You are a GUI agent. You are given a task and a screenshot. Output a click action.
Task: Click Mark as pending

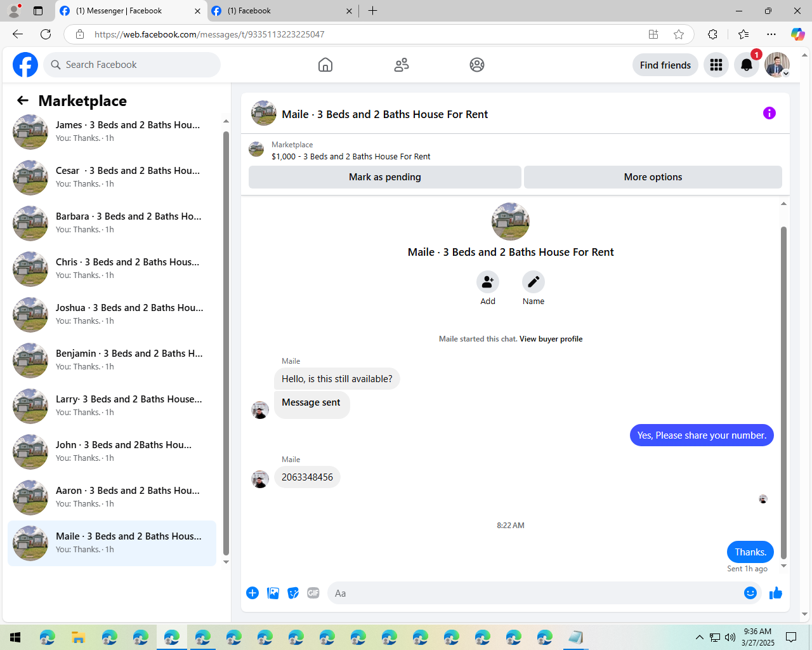click(x=385, y=177)
